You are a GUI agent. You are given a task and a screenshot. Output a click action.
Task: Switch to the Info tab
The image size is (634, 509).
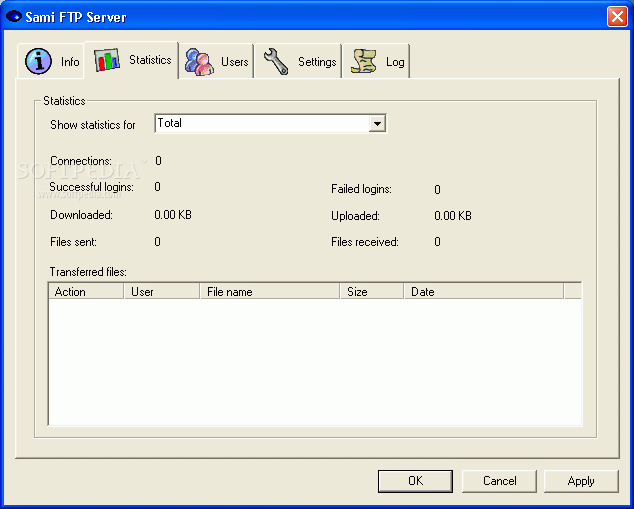[x=51, y=61]
